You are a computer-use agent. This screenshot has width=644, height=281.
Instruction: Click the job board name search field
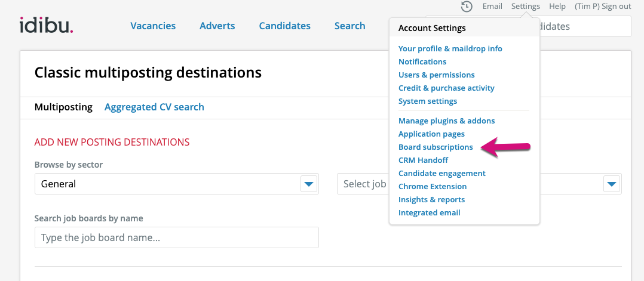point(177,237)
